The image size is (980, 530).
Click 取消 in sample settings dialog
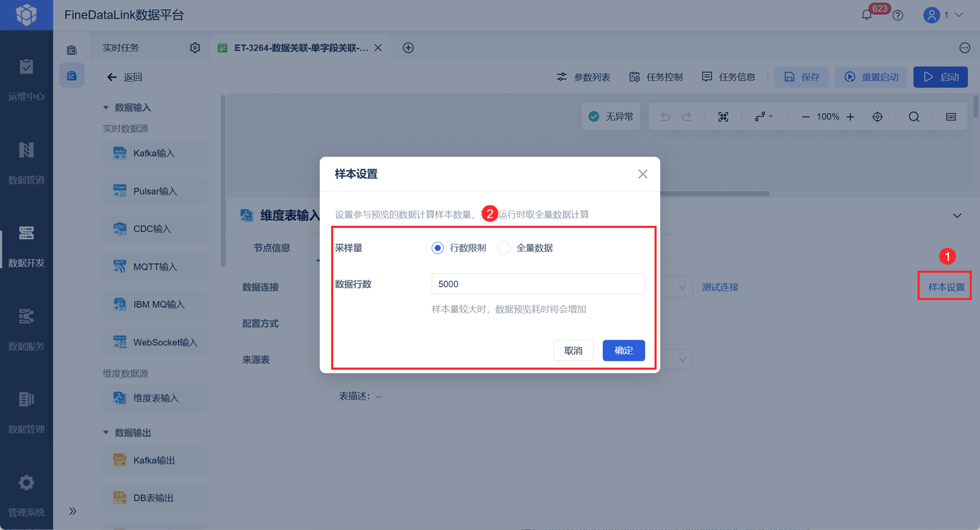coord(573,351)
